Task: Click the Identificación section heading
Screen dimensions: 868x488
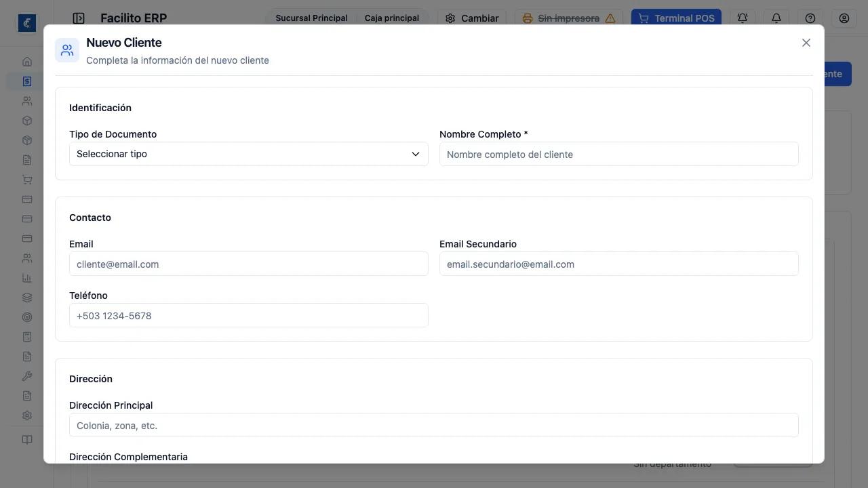Action: (x=100, y=108)
